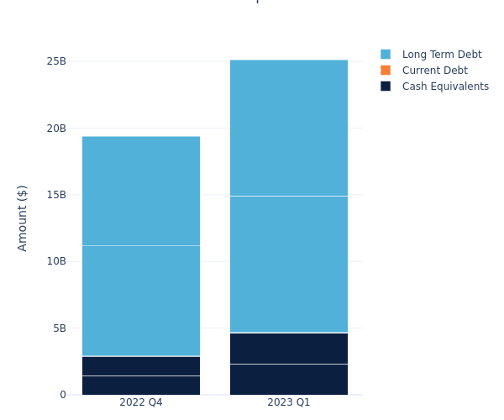This screenshot has height=420, width=504.
Task: Hide the Current Debt series via legend text
Action: (434, 71)
